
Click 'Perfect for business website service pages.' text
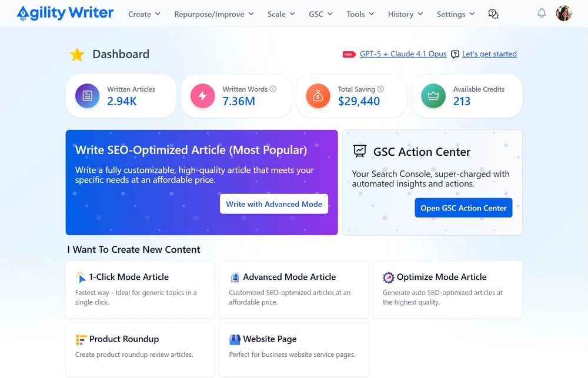[292, 354]
